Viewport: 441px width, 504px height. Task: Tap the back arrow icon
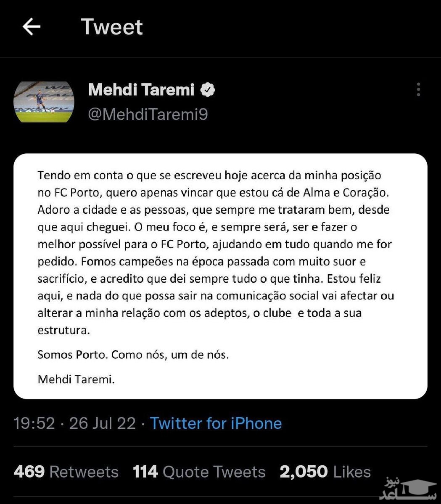coord(32,27)
